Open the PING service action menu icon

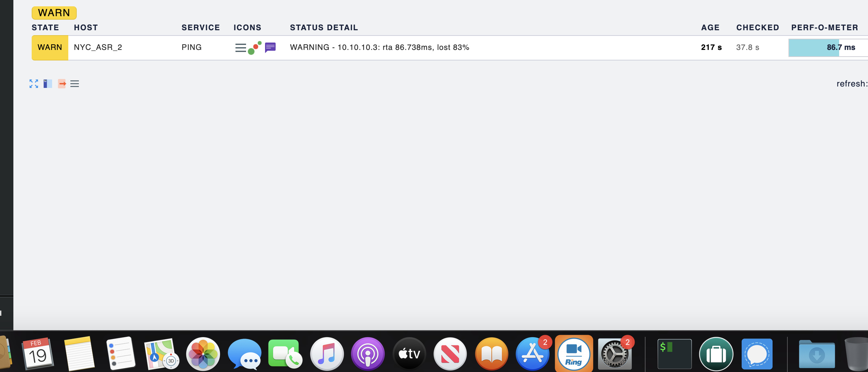click(x=240, y=48)
